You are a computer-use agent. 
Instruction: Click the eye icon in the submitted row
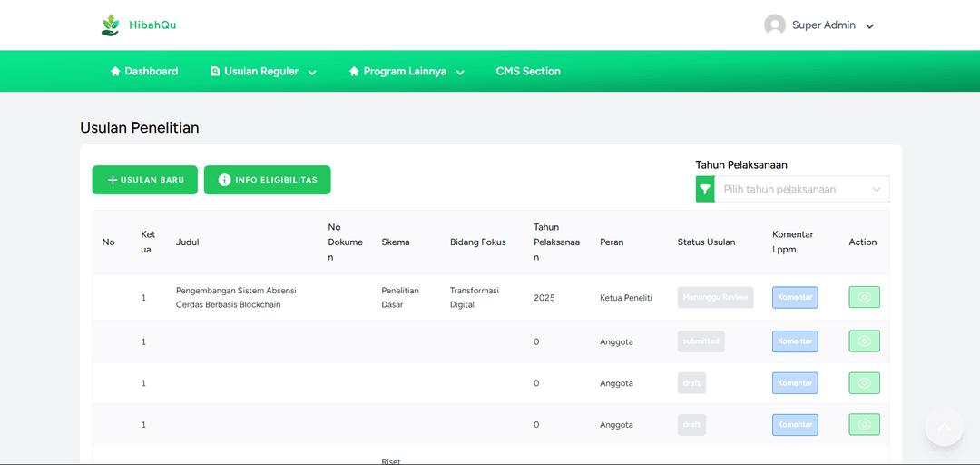(x=864, y=341)
